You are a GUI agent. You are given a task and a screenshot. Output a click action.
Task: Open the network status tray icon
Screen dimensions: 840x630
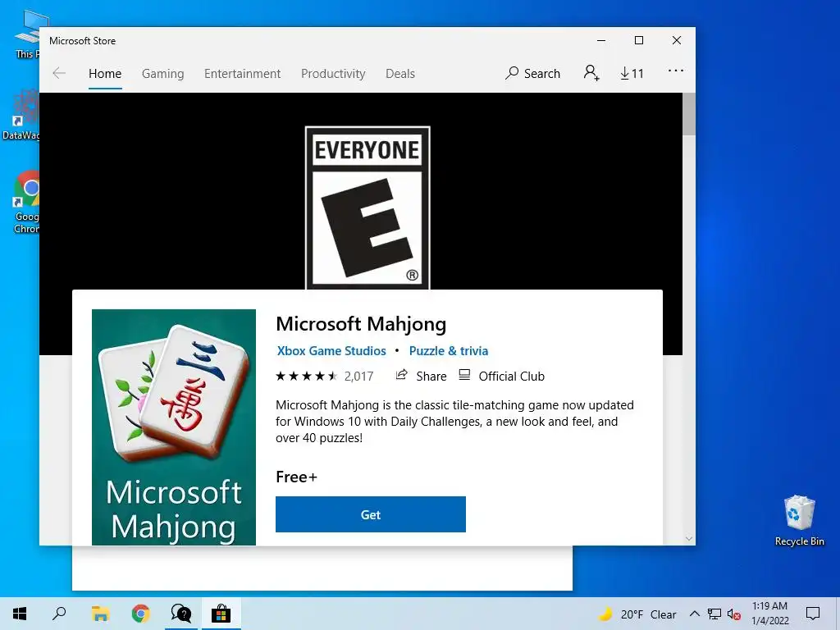[714, 614]
